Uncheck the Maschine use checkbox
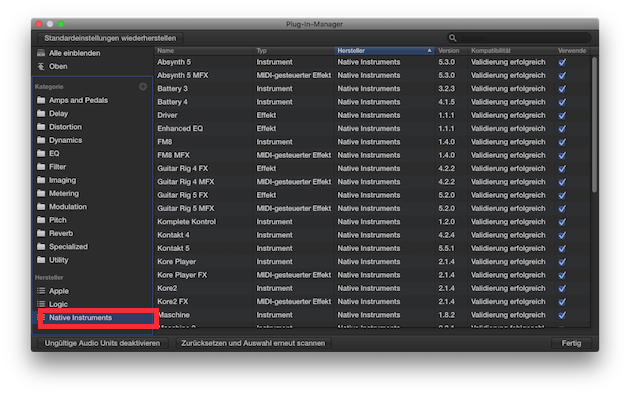Image resolution: width=630 pixels, height=396 pixels. pos(562,315)
